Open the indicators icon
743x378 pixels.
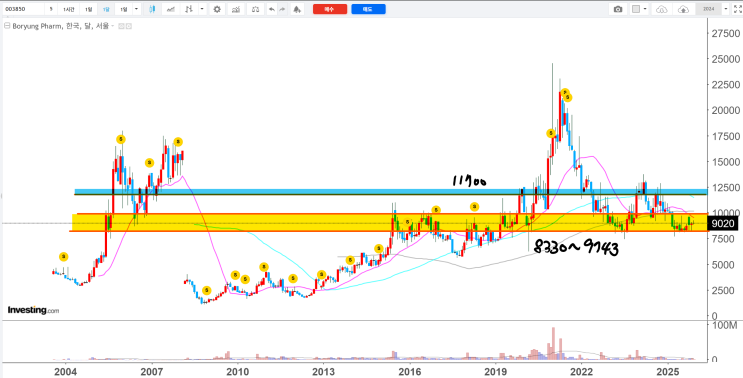point(236,9)
